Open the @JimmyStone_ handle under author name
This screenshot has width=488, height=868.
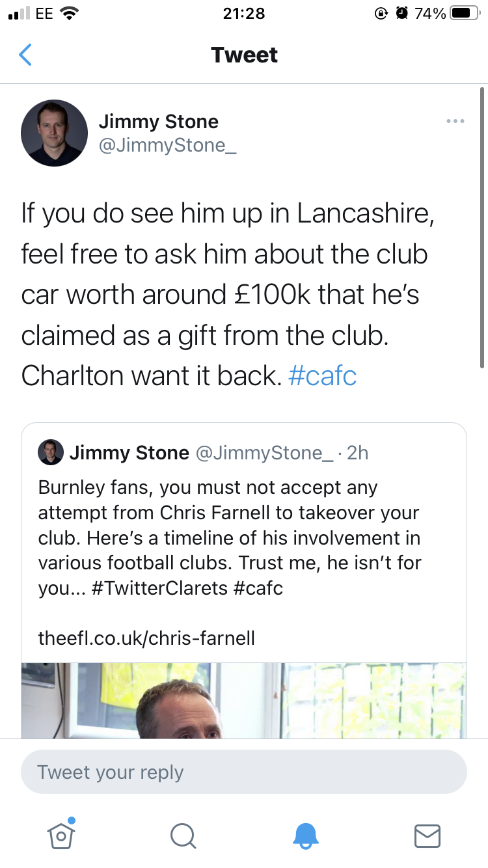click(x=167, y=145)
